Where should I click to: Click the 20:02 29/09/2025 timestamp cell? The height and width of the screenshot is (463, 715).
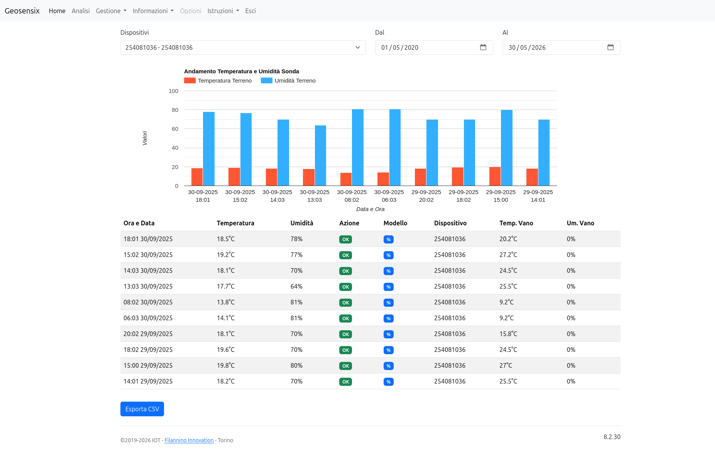click(x=148, y=334)
